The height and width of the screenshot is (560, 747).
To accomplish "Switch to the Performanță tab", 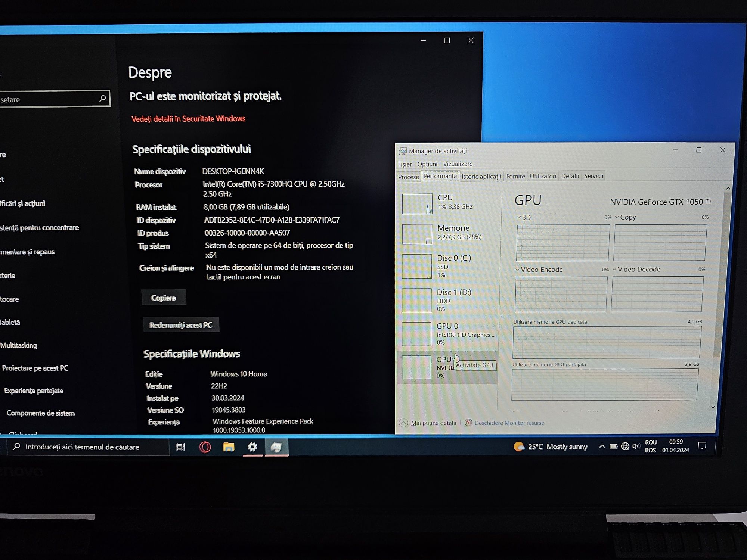I will click(440, 176).
